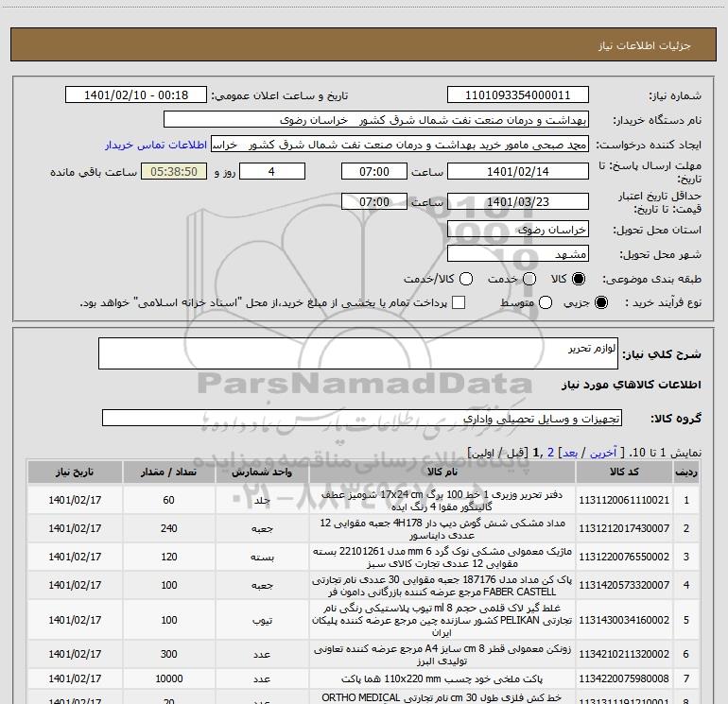Click the تعداد / مقدار column header
Image resolution: width=728 pixels, height=704 pixels.
(168, 472)
